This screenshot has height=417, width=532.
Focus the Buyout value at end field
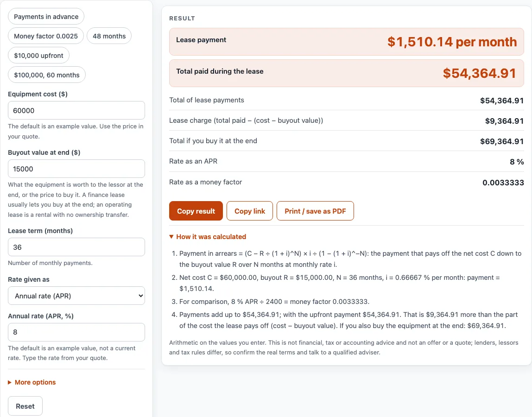click(x=76, y=169)
